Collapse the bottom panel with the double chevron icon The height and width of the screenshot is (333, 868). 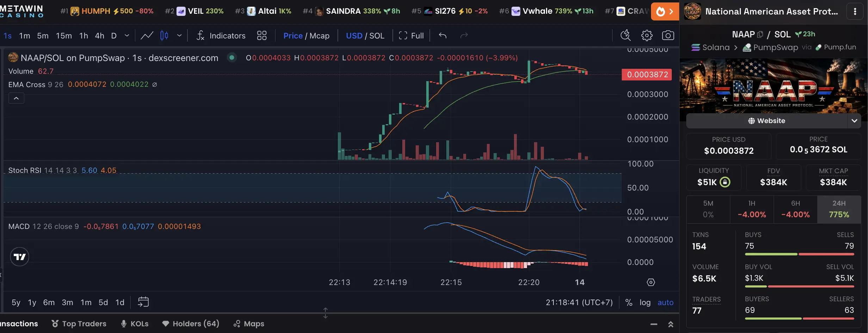671,324
